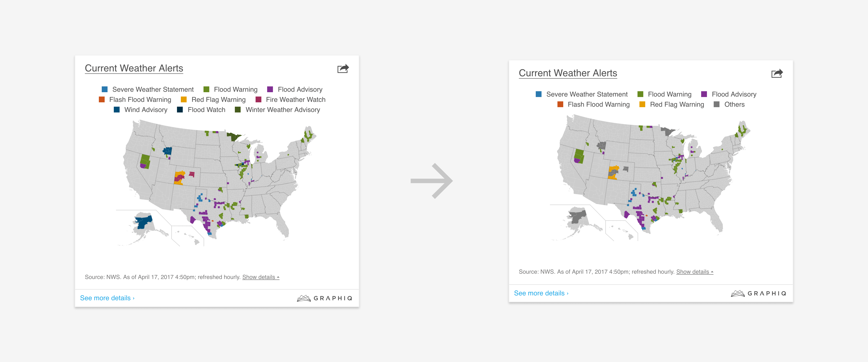Image resolution: width=868 pixels, height=362 pixels.
Task: Click Red Flag Warning swatch on right card
Action: point(642,104)
